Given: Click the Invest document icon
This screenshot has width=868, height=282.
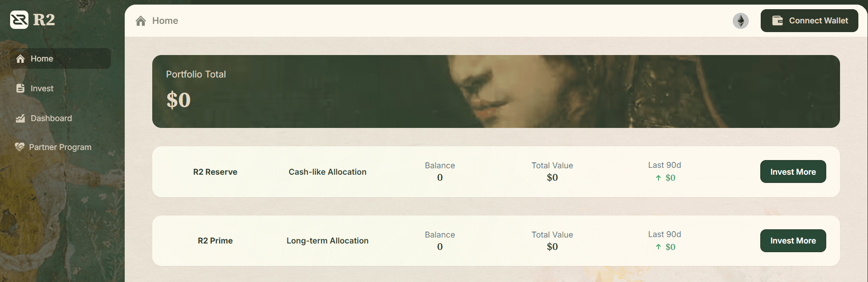Looking at the screenshot, I should [x=20, y=88].
